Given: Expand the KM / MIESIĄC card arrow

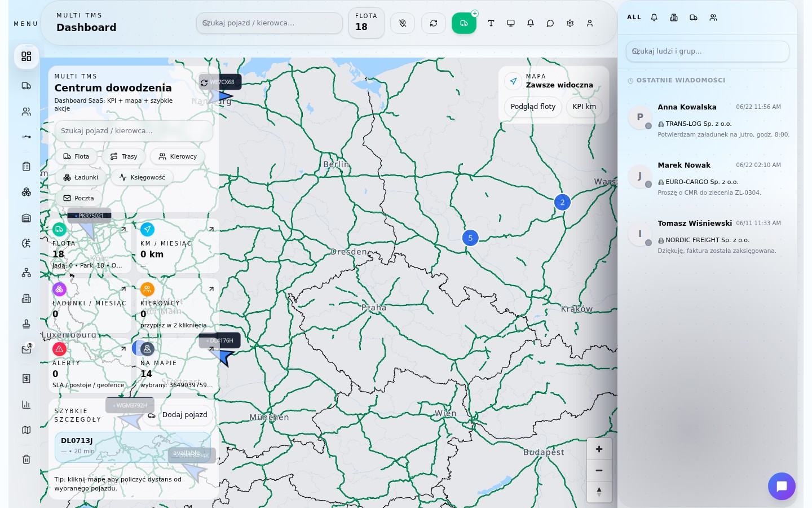Looking at the screenshot, I should pyautogui.click(x=211, y=229).
